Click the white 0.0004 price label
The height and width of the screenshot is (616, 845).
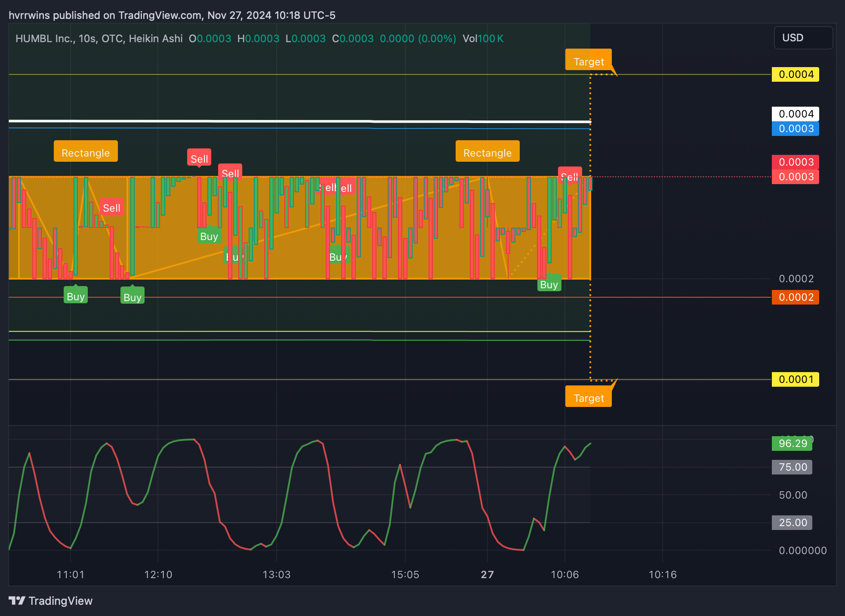click(x=796, y=114)
